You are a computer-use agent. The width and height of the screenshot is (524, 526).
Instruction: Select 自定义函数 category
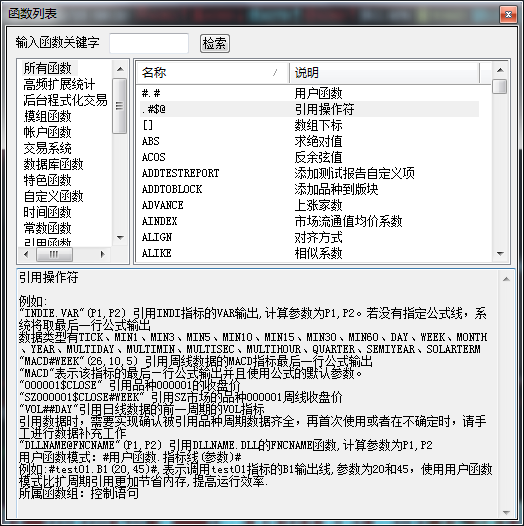[x=53, y=196]
